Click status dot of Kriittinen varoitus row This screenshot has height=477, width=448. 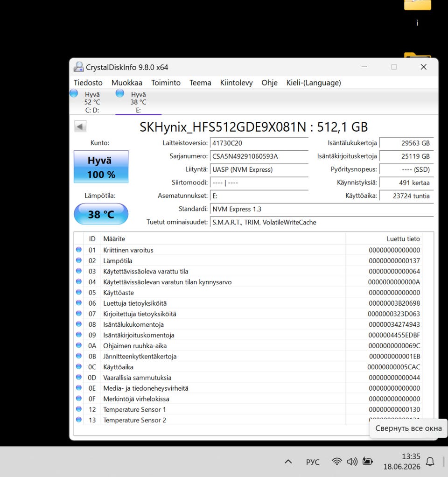coord(79,249)
